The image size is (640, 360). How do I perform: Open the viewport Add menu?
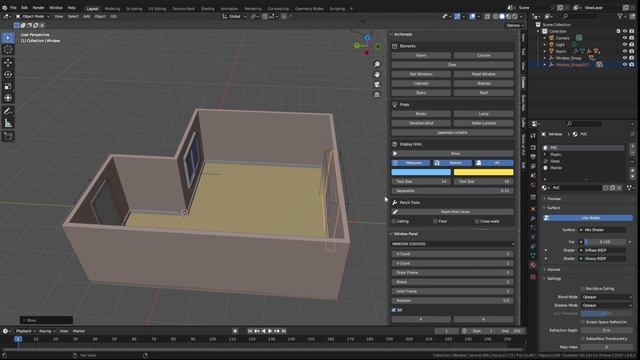[87, 16]
